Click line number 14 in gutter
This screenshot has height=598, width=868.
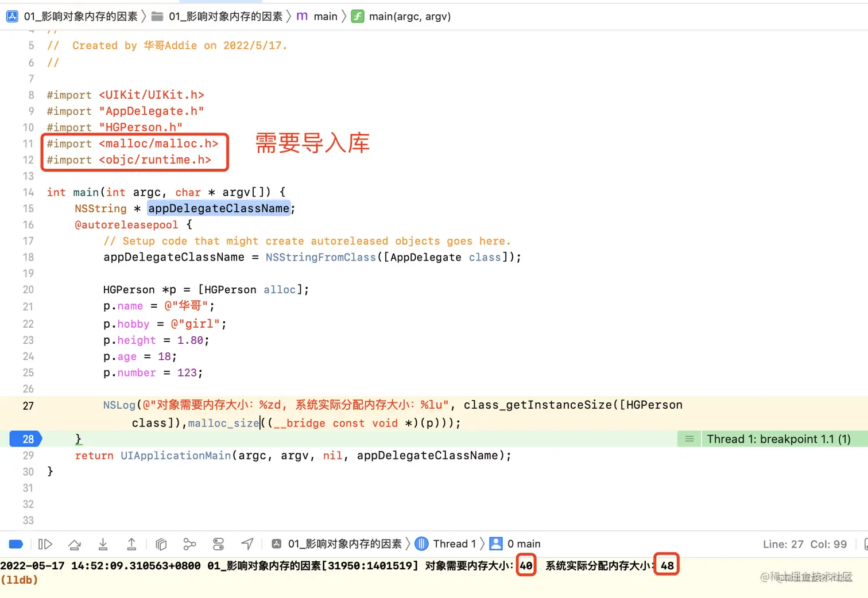click(28, 192)
